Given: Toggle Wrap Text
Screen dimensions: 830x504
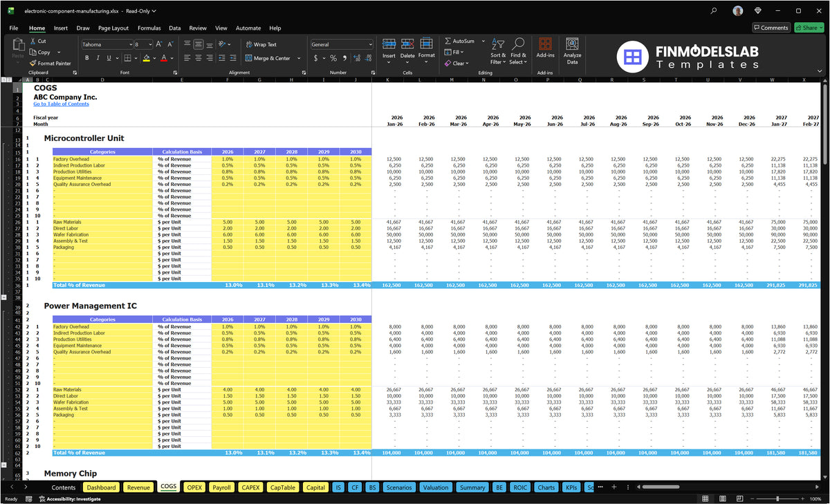Looking at the screenshot, I should pos(261,44).
